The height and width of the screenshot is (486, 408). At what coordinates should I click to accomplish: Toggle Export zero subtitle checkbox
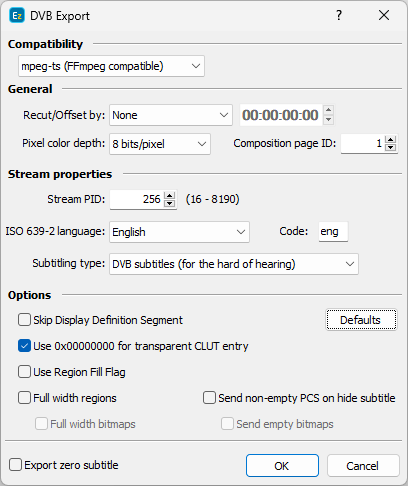pyautogui.click(x=15, y=465)
